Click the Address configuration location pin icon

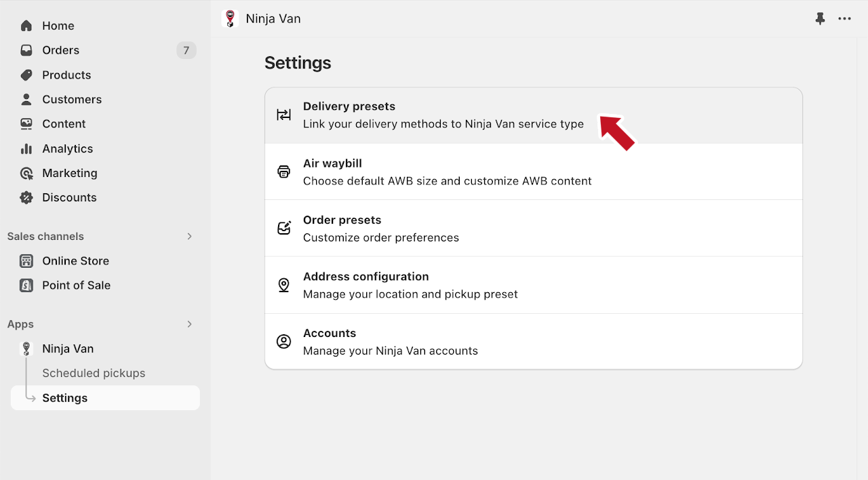(x=283, y=285)
